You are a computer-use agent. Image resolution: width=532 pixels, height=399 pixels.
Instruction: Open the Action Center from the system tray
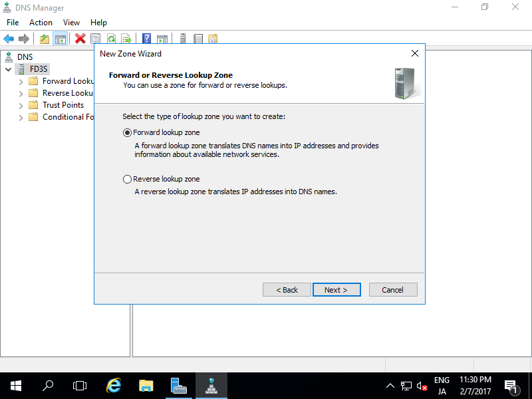[x=512, y=386]
